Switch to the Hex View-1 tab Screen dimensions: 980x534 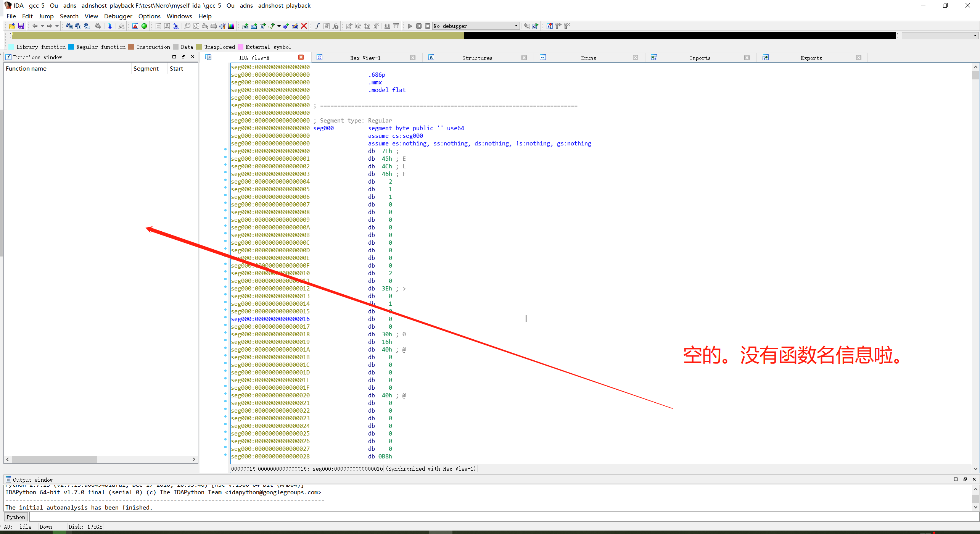(x=365, y=58)
